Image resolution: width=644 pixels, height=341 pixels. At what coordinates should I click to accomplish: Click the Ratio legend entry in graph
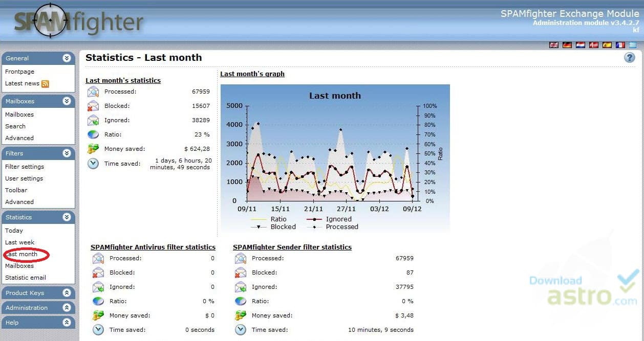tap(269, 219)
